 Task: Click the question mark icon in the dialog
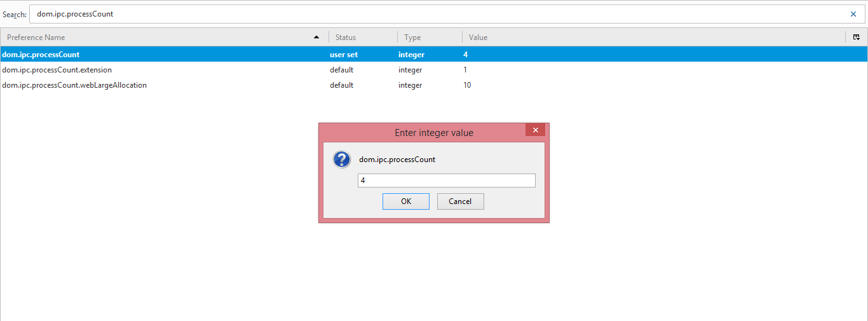coord(342,160)
